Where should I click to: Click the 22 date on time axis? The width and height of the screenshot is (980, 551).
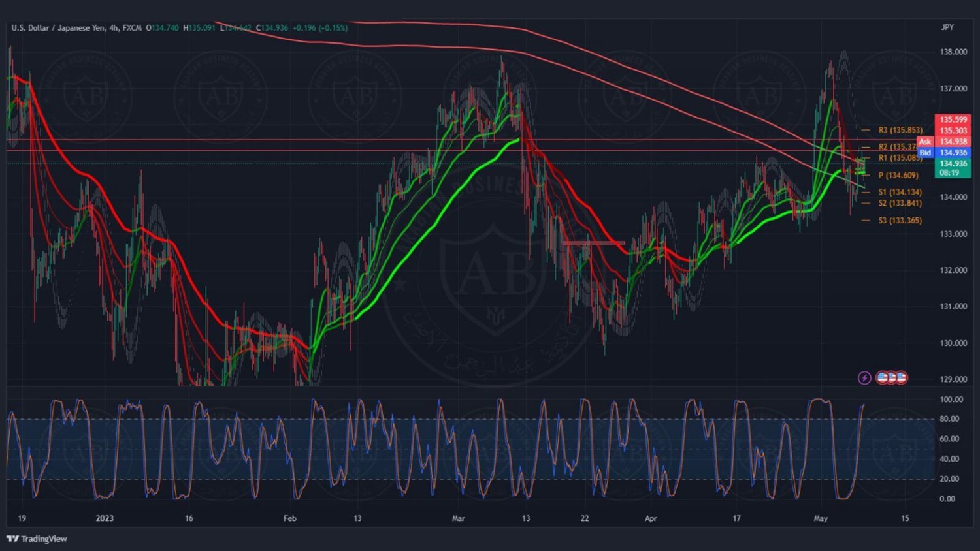pos(584,518)
